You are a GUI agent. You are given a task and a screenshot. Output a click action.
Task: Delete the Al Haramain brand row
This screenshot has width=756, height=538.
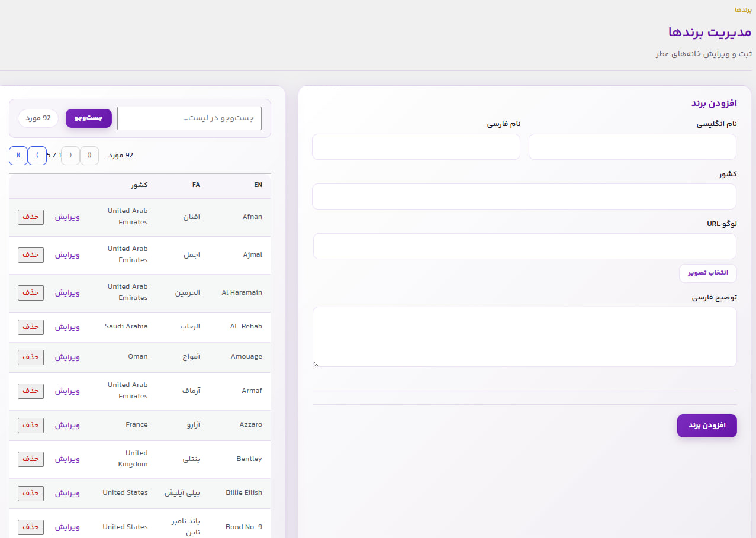click(x=31, y=292)
